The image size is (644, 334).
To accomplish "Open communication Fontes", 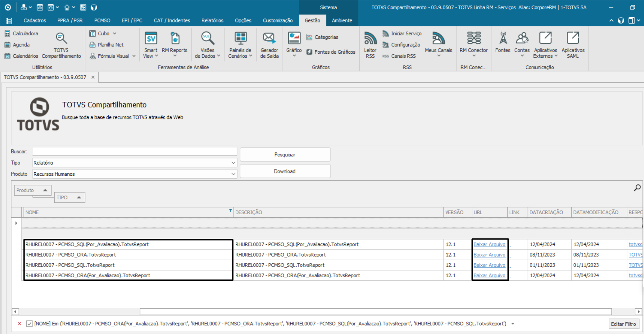I will [503, 43].
